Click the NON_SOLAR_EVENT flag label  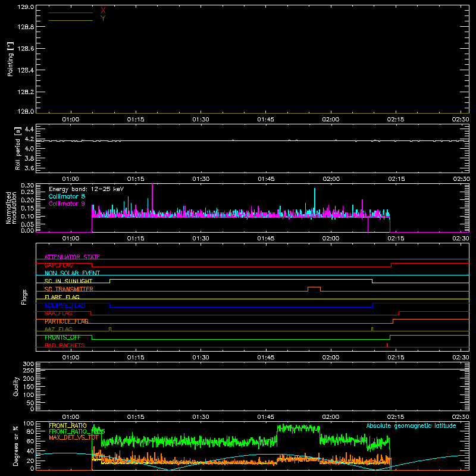click(x=72, y=273)
